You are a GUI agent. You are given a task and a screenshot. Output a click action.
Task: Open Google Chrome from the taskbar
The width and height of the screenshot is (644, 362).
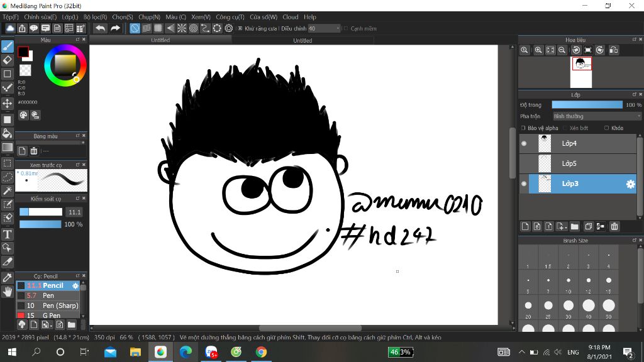coord(261,352)
